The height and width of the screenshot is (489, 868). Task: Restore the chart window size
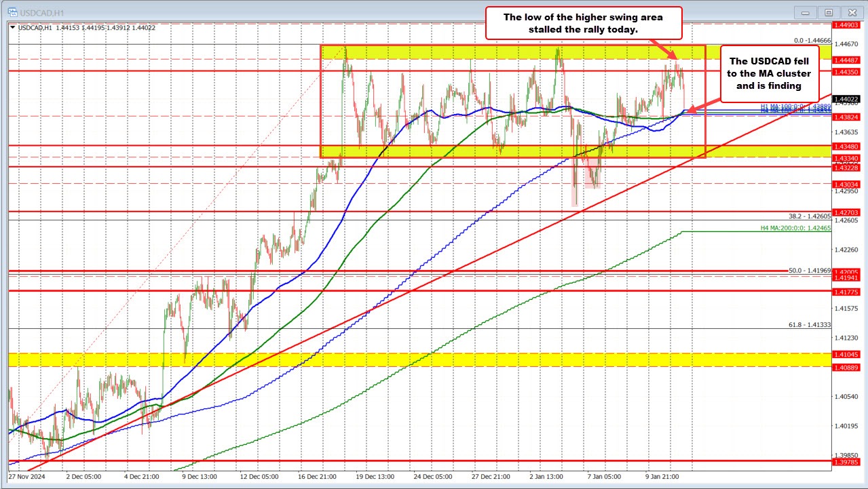[x=828, y=12]
